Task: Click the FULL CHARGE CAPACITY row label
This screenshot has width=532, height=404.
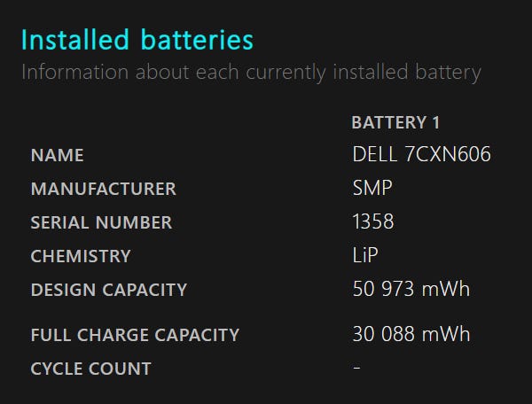Action: click(135, 335)
